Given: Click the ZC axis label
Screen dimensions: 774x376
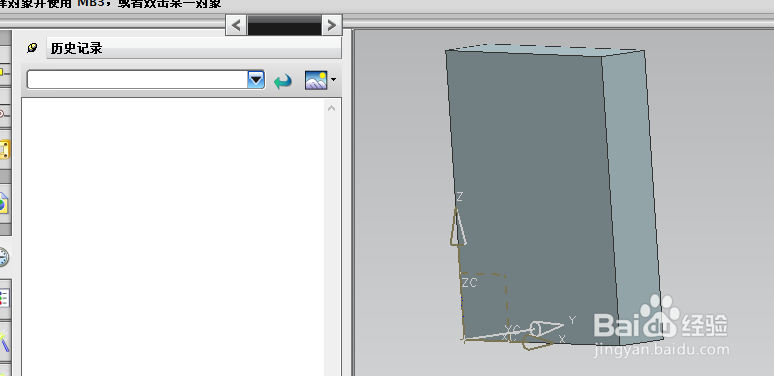Looking at the screenshot, I should click(469, 283).
